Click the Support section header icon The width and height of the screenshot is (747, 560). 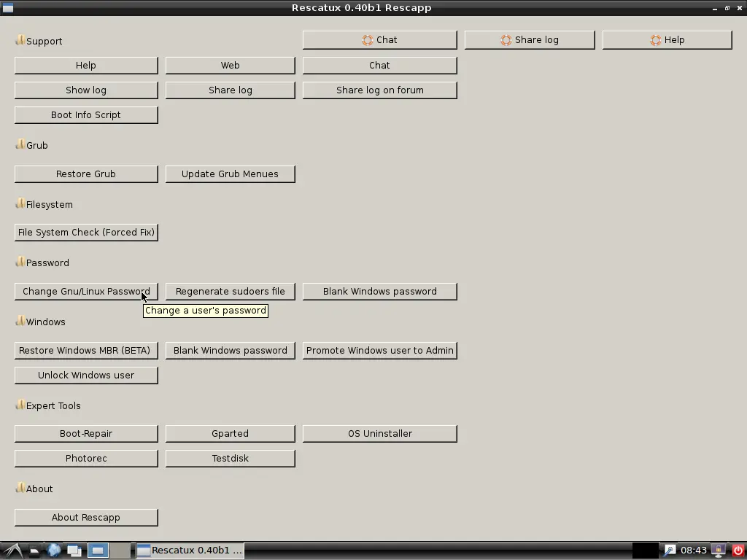20,39
